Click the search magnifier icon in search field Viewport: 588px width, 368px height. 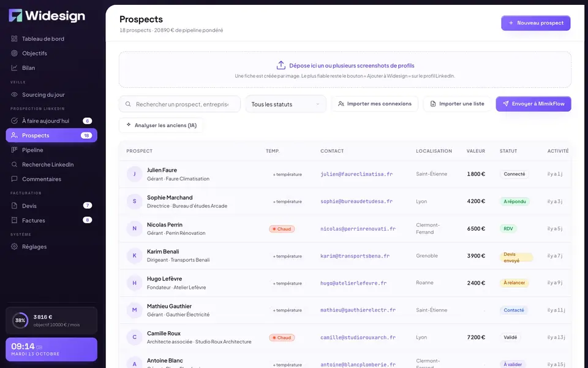coord(128,104)
